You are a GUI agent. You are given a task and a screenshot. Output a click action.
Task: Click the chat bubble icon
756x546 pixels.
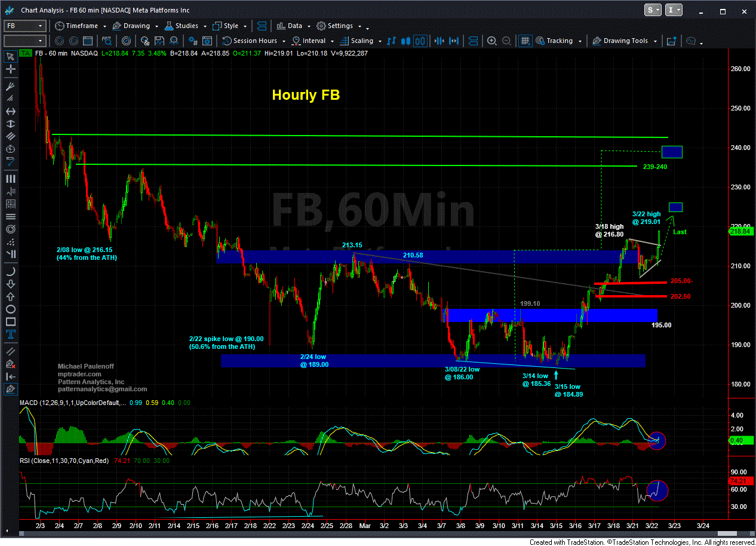click(692, 41)
